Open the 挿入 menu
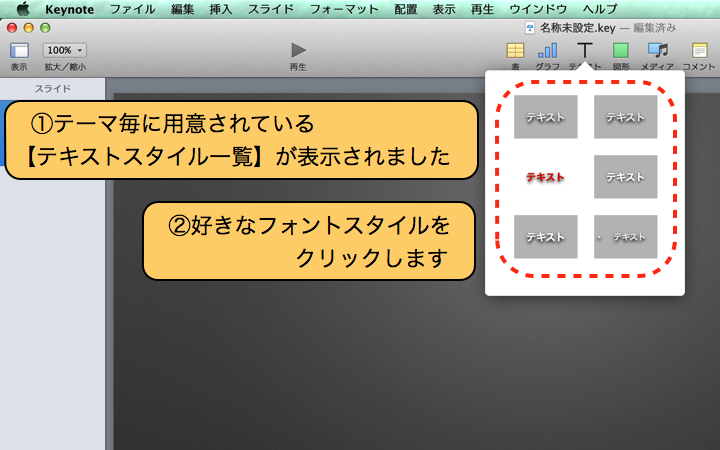720x450 pixels. pos(221,9)
